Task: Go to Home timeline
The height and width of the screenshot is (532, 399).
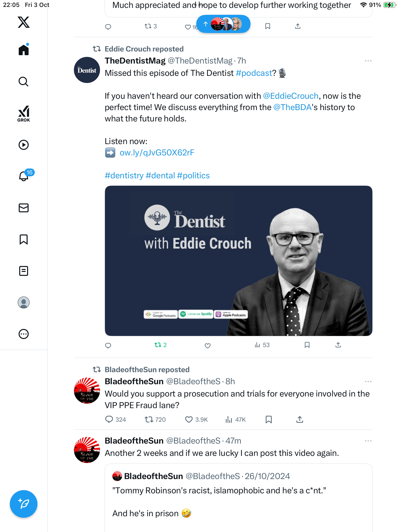Action: pyautogui.click(x=24, y=50)
